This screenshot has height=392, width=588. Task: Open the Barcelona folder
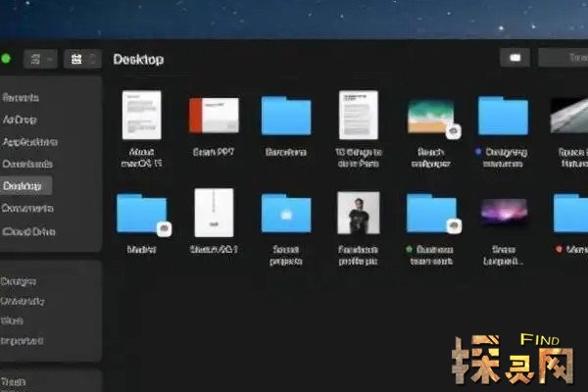(286, 116)
